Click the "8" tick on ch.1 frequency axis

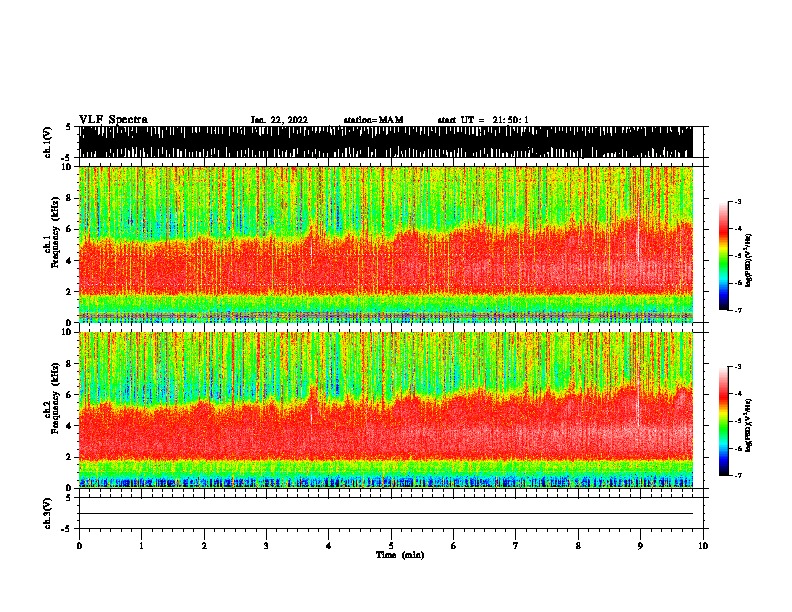(x=70, y=198)
